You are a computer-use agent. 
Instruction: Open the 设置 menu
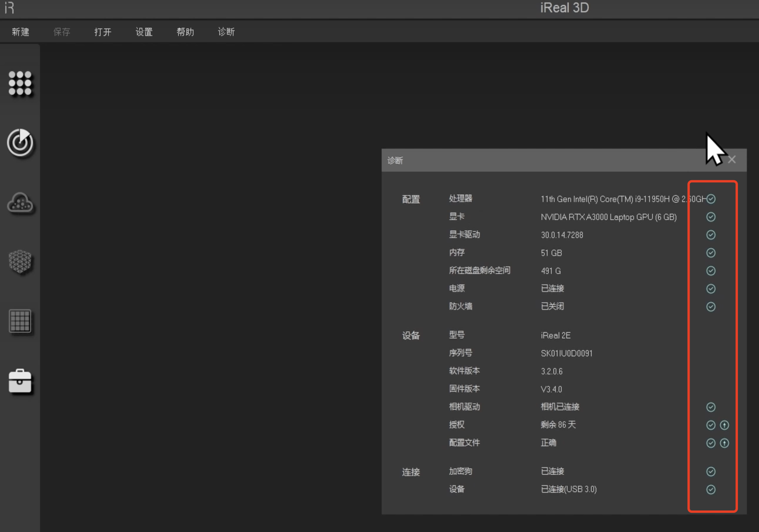pyautogui.click(x=144, y=32)
